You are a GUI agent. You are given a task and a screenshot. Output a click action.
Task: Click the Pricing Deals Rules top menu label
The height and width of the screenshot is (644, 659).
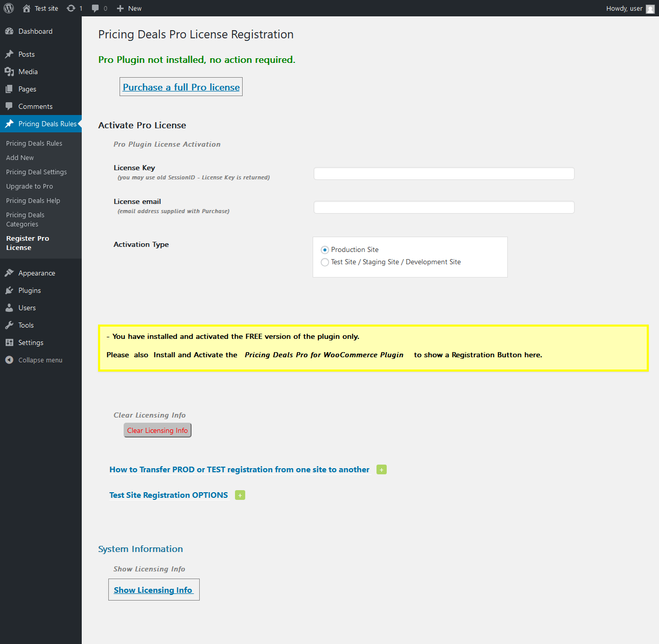point(48,124)
